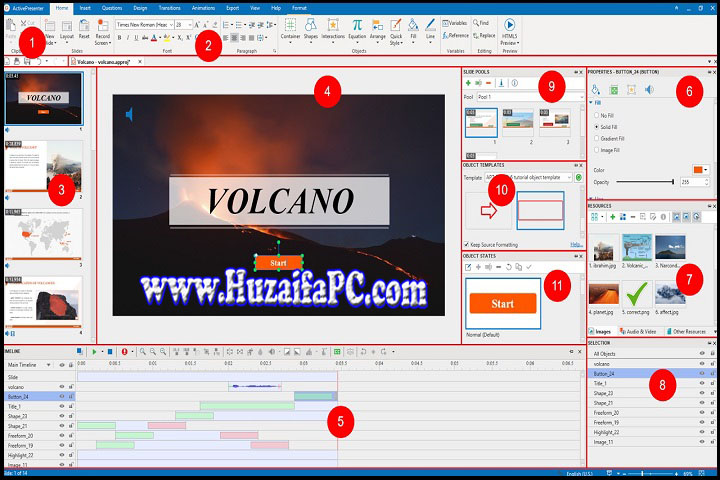The image size is (720, 480).
Task: Click the Record Screen button
Action: [x=102, y=32]
